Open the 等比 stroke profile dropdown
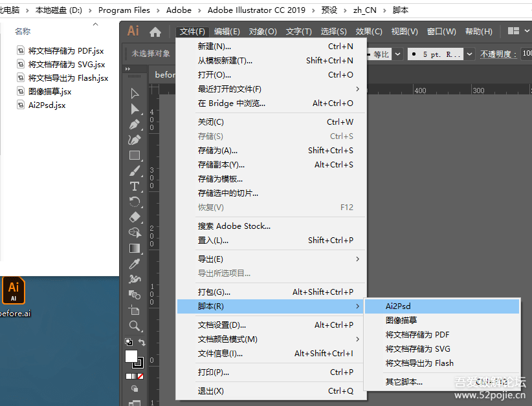 [x=397, y=54]
